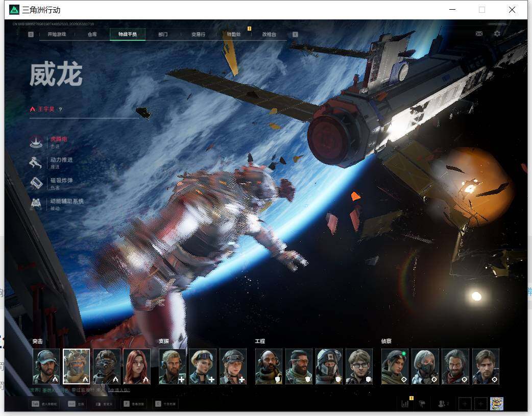Click the fifth bottom key-hint button
The image size is (532, 416).
tap(165, 404)
